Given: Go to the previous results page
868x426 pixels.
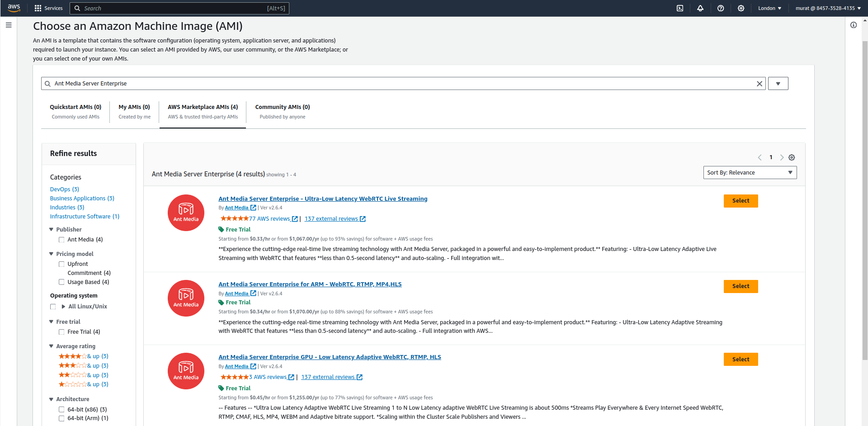Looking at the screenshot, I should coord(760,157).
